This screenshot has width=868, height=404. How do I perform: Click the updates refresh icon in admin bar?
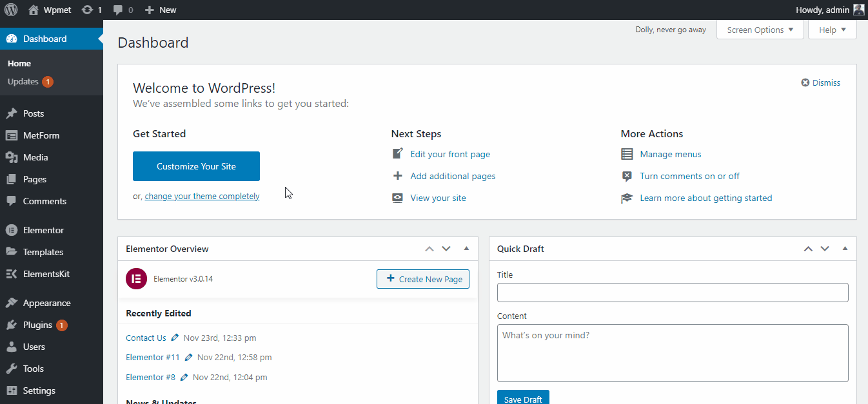[87, 10]
